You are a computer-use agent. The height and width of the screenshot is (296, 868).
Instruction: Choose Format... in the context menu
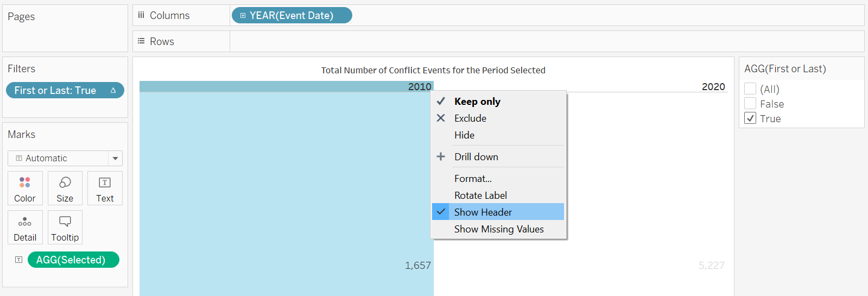pos(473,178)
